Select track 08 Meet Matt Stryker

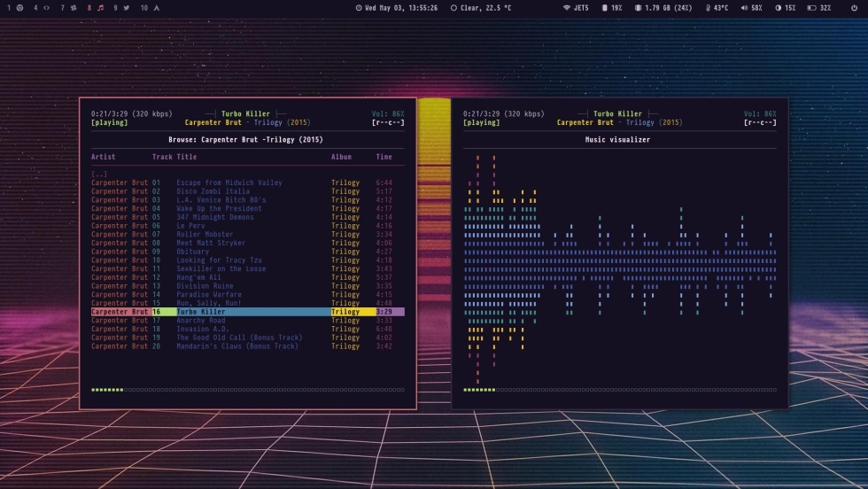tap(248, 243)
